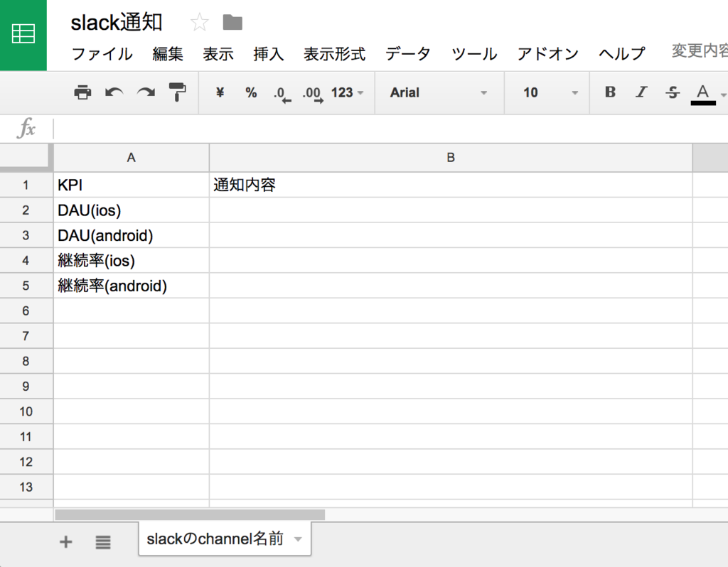Open the アドオン menu
The height and width of the screenshot is (567, 728).
pos(548,54)
